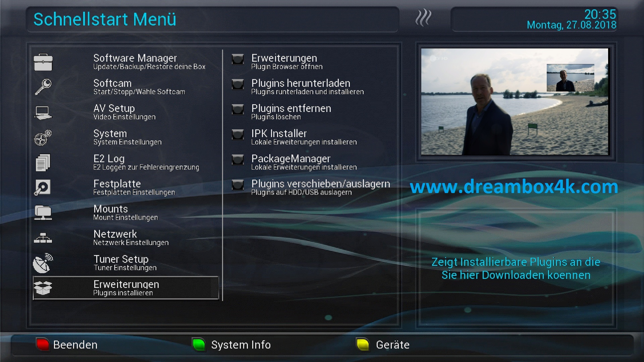The height and width of the screenshot is (362, 644).
Task: Click the icon beside Plugin Browser öffnen
Action: [238, 59]
